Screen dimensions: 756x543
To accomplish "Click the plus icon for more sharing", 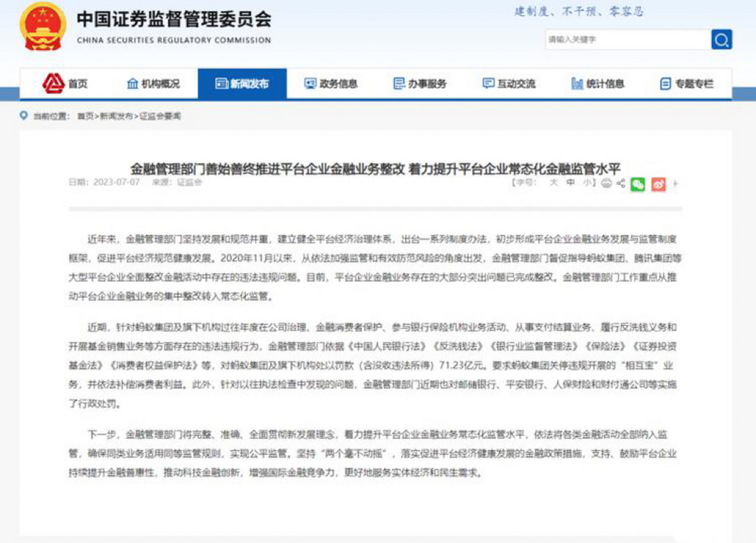I will click(x=675, y=184).
